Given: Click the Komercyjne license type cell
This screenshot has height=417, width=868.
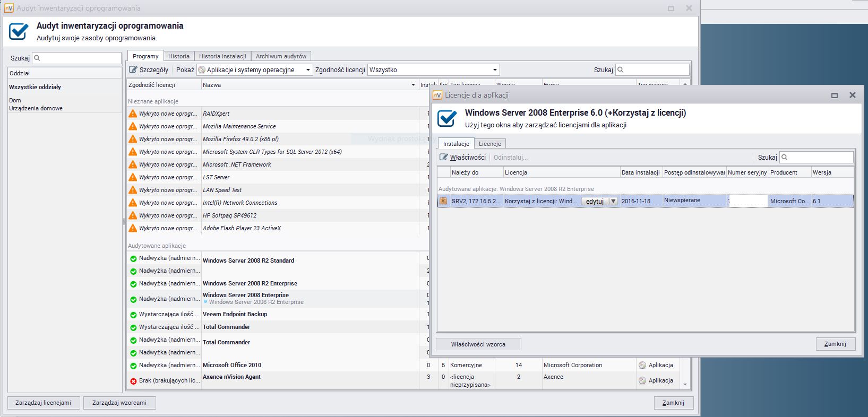Looking at the screenshot, I should click(x=472, y=365).
